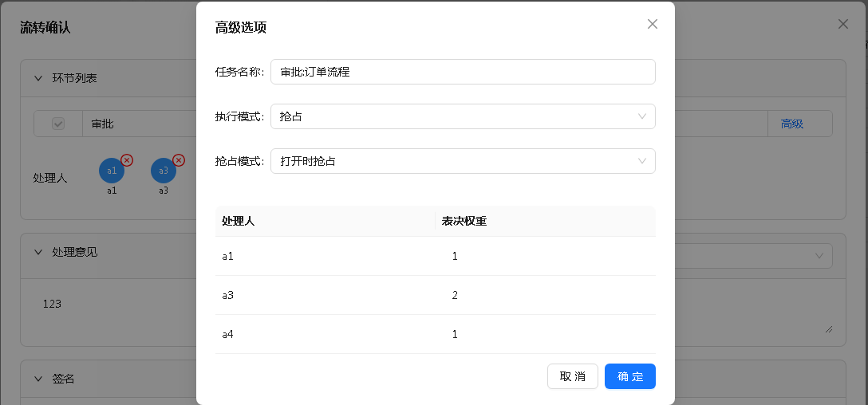Close the 高级选项 dialog
The image size is (868, 405).
click(653, 24)
